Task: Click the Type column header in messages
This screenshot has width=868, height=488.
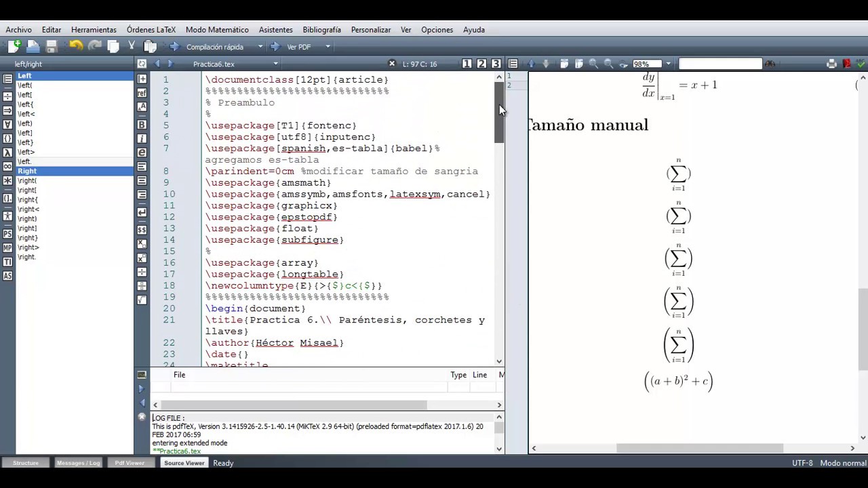Action: 458,375
